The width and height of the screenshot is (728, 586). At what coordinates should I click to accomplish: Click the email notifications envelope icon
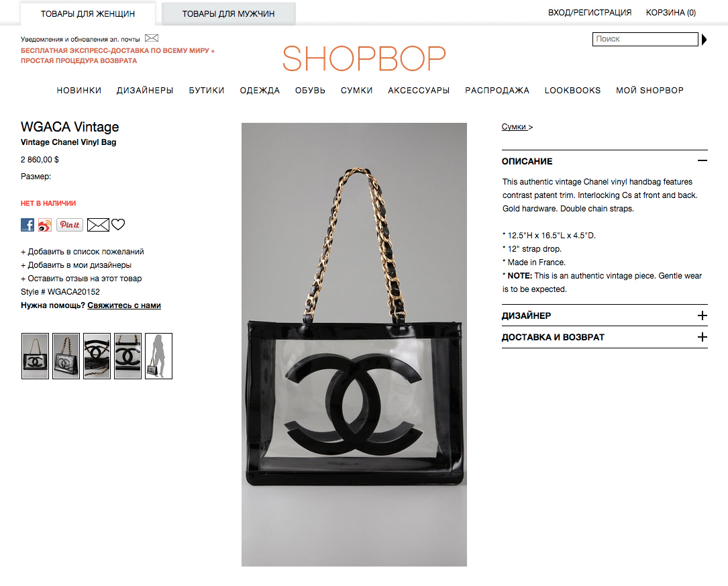[x=152, y=38]
